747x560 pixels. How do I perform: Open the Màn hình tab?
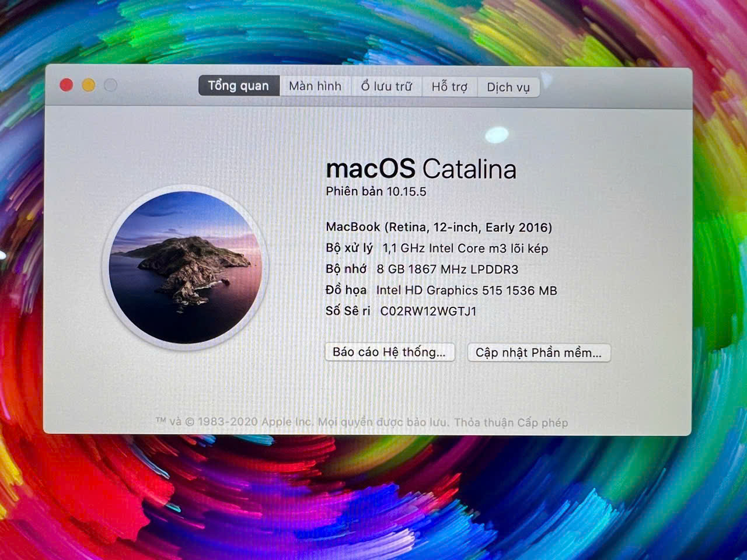coord(315,86)
